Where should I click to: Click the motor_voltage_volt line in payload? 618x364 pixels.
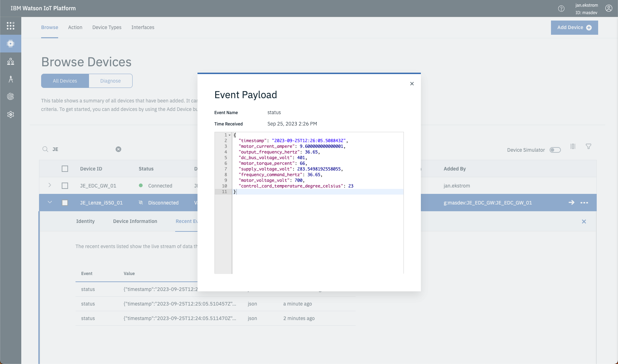tap(272, 180)
